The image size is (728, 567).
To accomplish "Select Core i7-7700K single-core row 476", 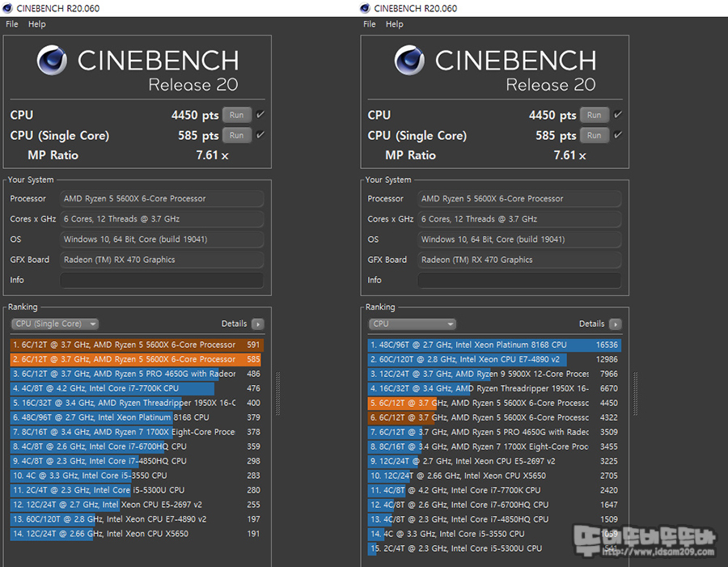I will click(137, 388).
